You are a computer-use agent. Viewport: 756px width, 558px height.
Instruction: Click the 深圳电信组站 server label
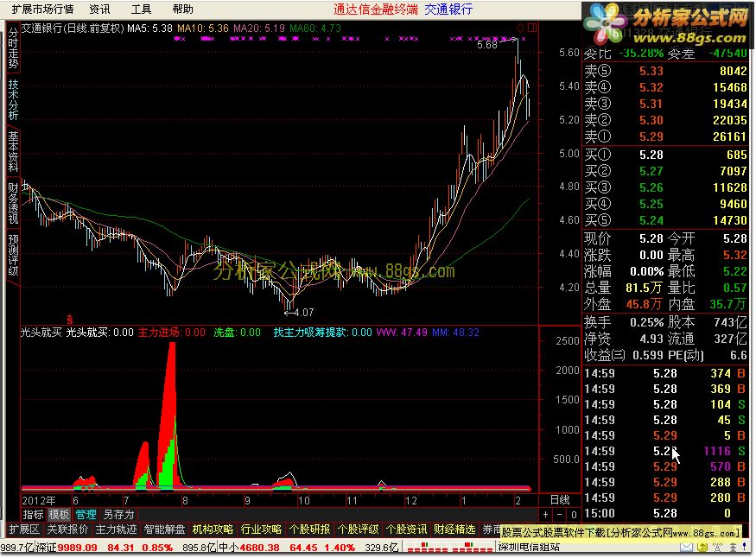point(529,548)
